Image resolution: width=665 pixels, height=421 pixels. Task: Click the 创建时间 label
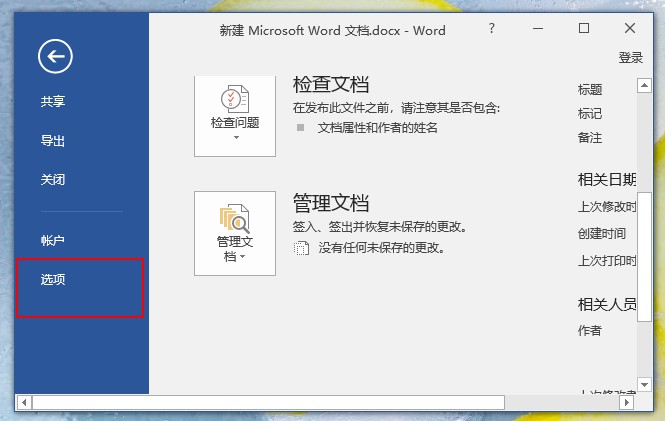pyautogui.click(x=602, y=234)
